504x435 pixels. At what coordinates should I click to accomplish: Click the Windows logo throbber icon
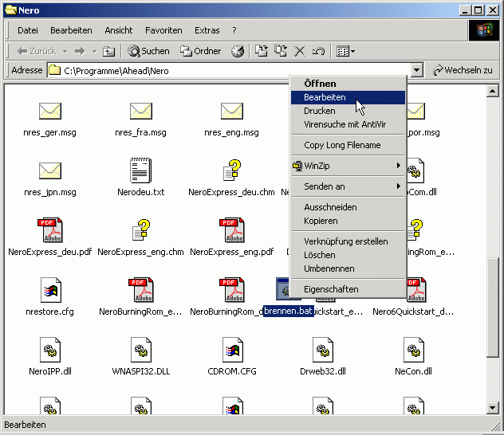485,30
